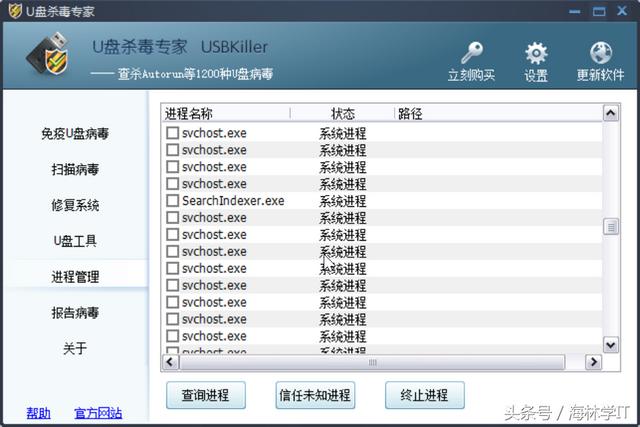This screenshot has width=640, height=427.
Task: Click the 终止进程 button
Action: [424, 395]
